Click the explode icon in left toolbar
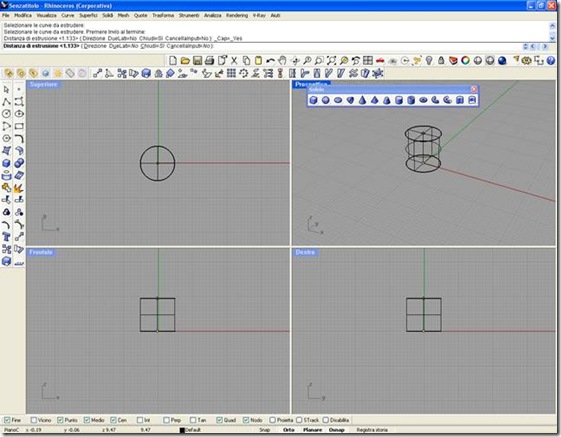Image resolution: width=561 pixels, height=437 pixels. [x=19, y=188]
